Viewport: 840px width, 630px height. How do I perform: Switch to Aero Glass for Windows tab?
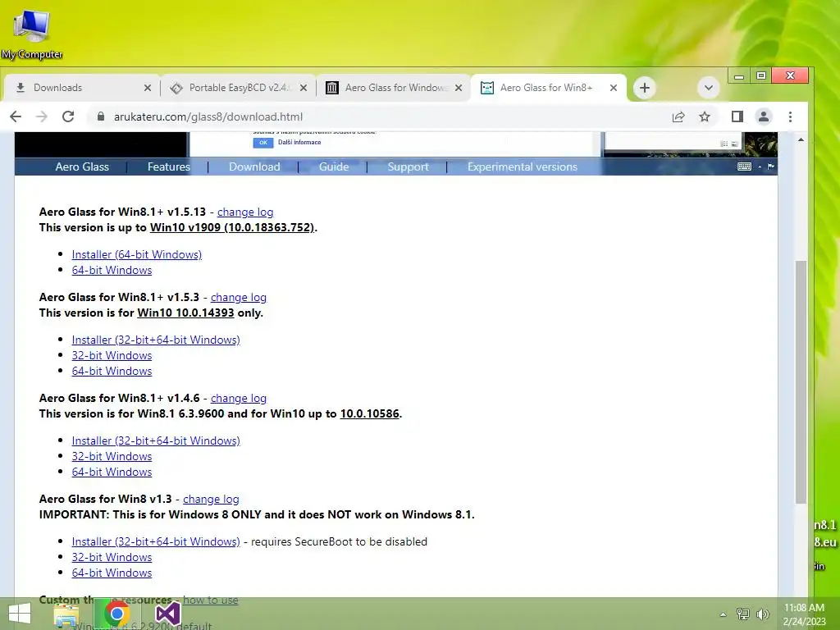(x=394, y=88)
